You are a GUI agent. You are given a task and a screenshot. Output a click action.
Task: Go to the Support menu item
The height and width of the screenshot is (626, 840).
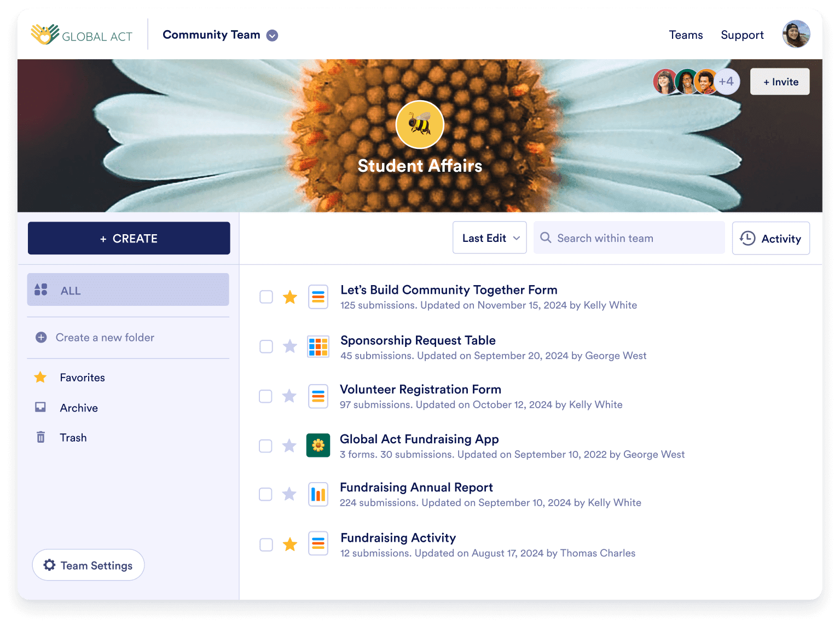point(741,35)
